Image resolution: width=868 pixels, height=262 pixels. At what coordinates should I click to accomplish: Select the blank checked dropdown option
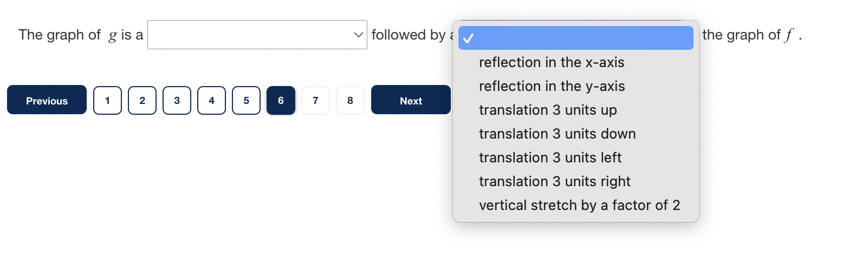pyautogui.click(x=575, y=38)
